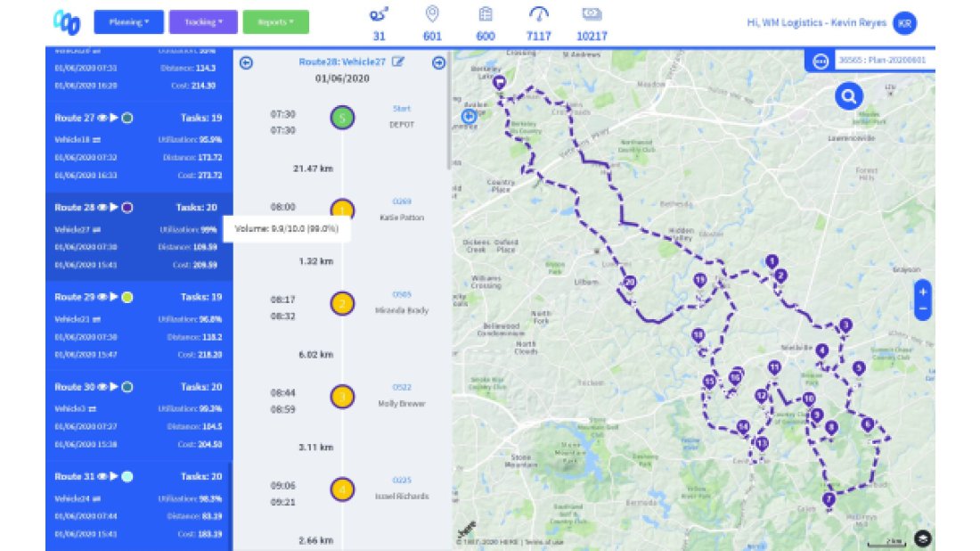Click the blue map search magnifier button

848,96
